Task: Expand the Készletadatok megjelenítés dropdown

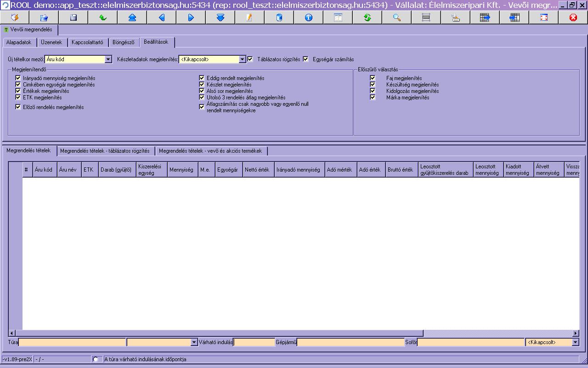Action: [x=243, y=59]
